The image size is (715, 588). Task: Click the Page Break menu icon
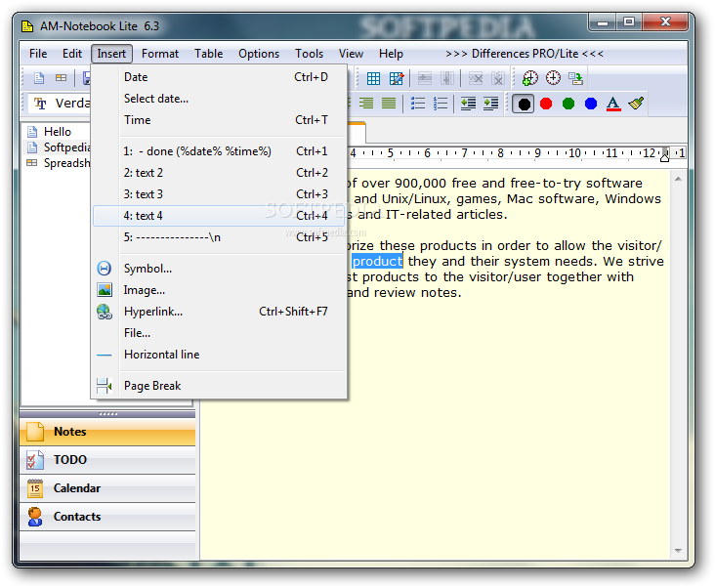click(104, 386)
